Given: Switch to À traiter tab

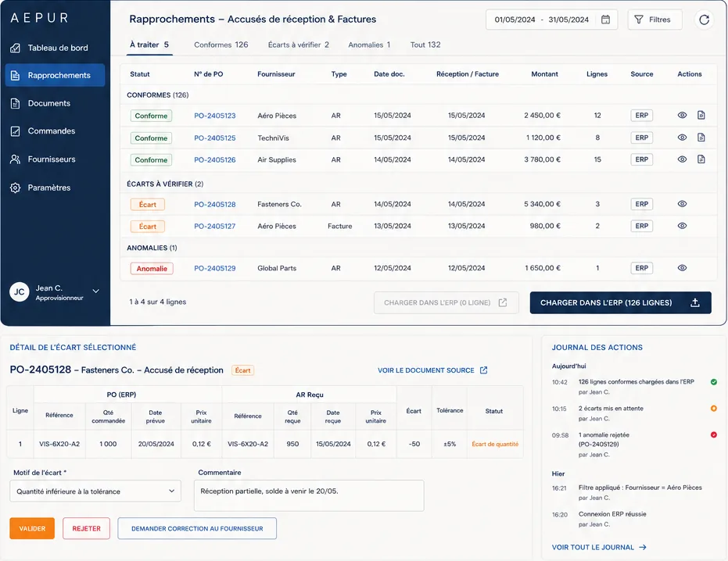Looking at the screenshot, I should (x=149, y=45).
